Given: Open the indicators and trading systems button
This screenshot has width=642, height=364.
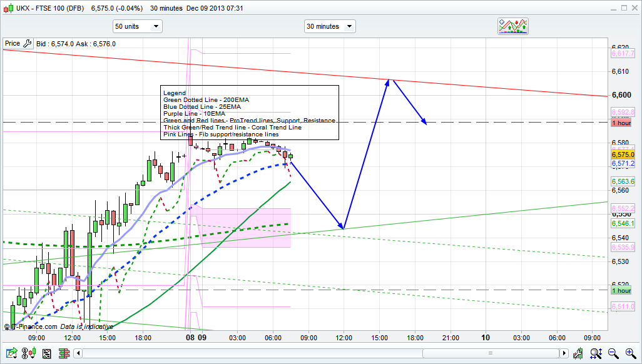Looking at the screenshot, I should [x=513, y=26].
